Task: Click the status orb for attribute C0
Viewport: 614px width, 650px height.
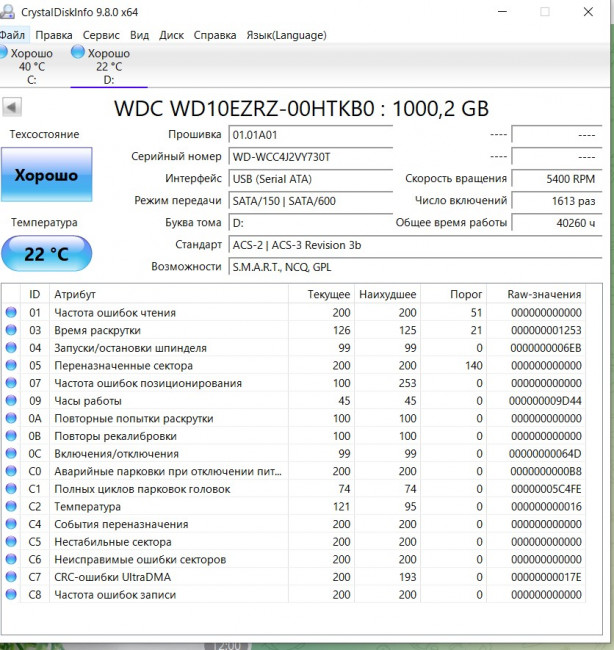Action: click(x=11, y=471)
